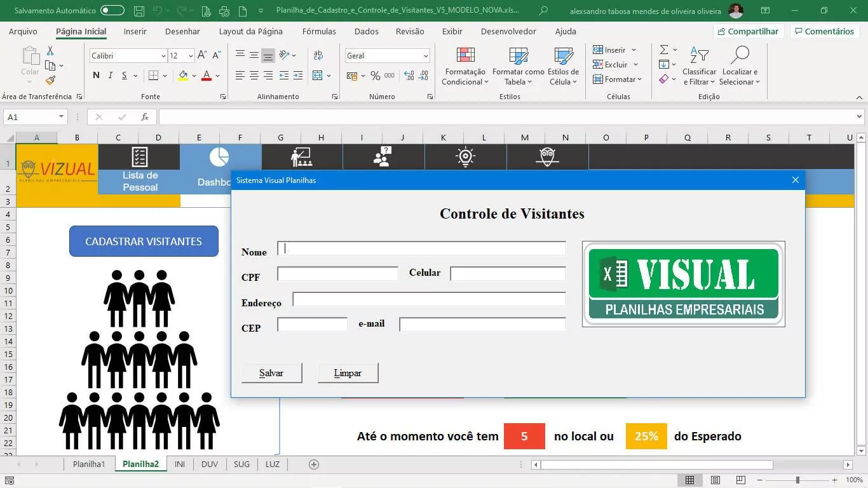The height and width of the screenshot is (488, 868).
Task: Open the search magnifier in title bar
Action: [543, 11]
